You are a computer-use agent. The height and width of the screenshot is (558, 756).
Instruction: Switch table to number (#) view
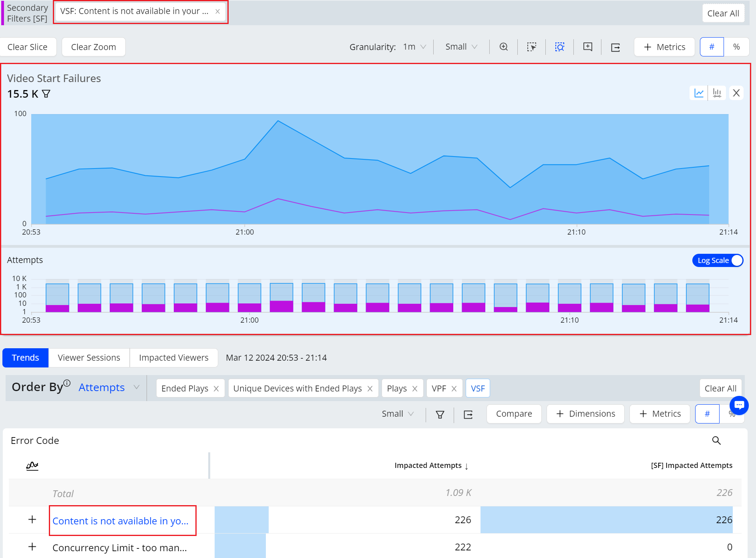coord(707,413)
